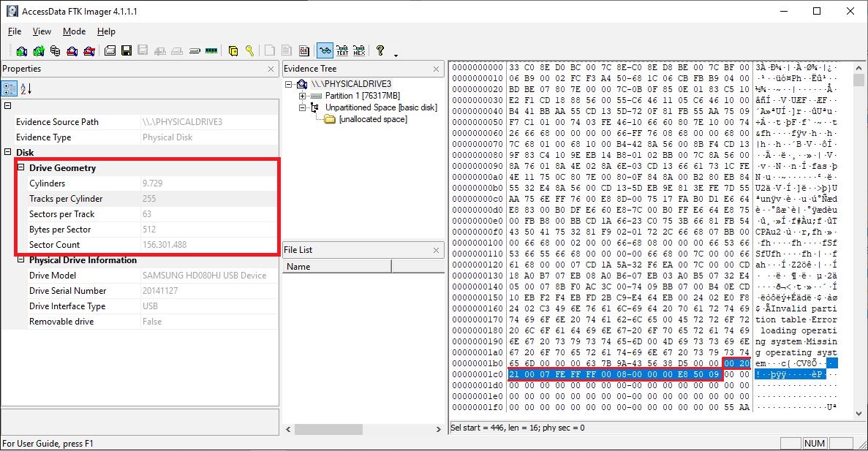
Task: Start Create Disk Image from toolbar
Action: [x=110, y=51]
